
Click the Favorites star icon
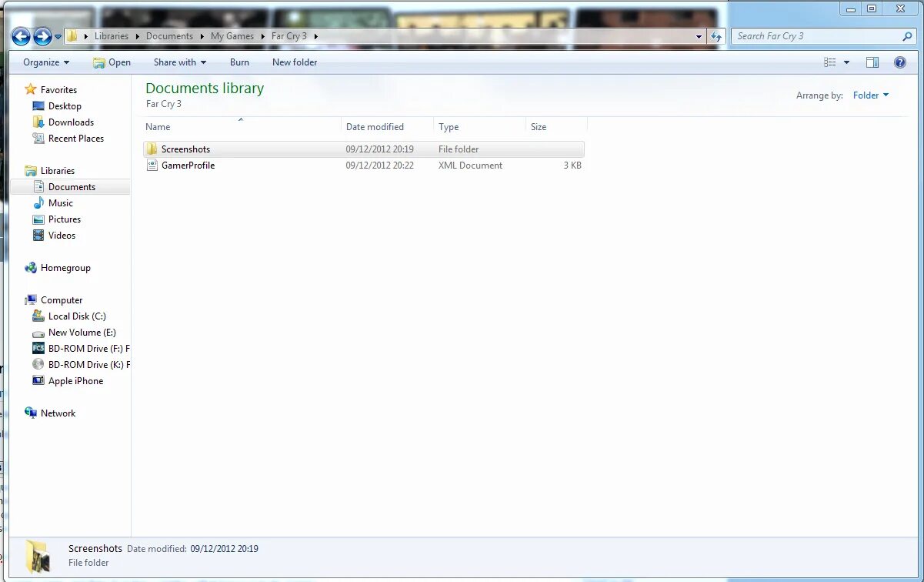click(31, 90)
